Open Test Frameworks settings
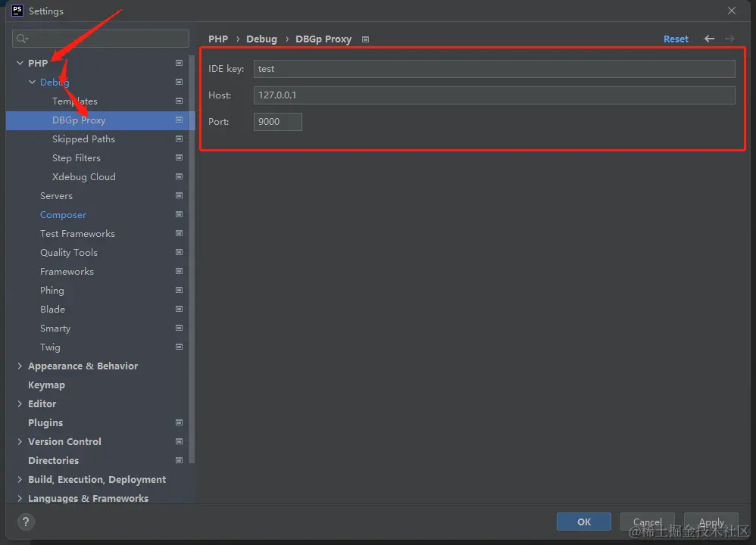The image size is (756, 545). coord(77,234)
